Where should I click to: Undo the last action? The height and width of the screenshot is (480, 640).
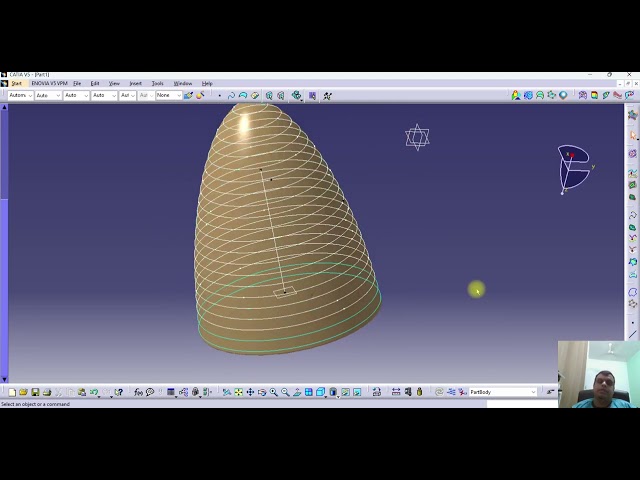[x=94, y=392]
